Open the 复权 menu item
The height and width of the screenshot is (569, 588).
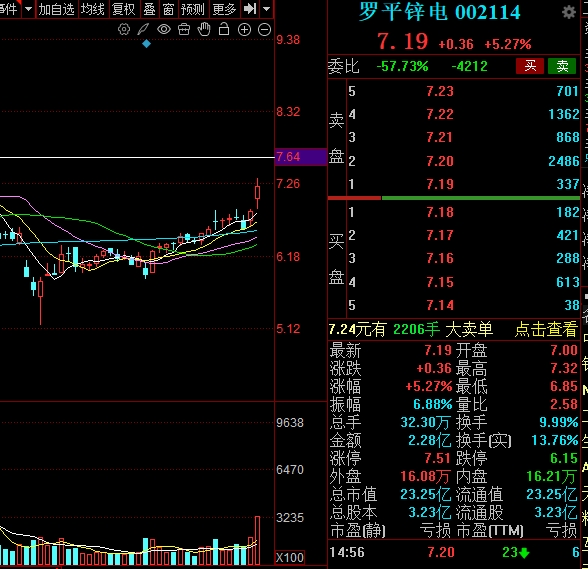pos(123,9)
